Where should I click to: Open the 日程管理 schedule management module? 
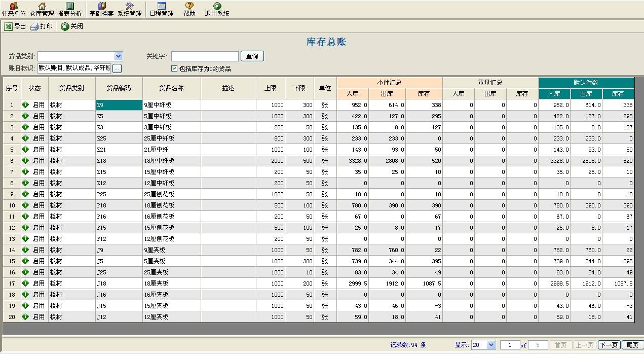coord(161,9)
